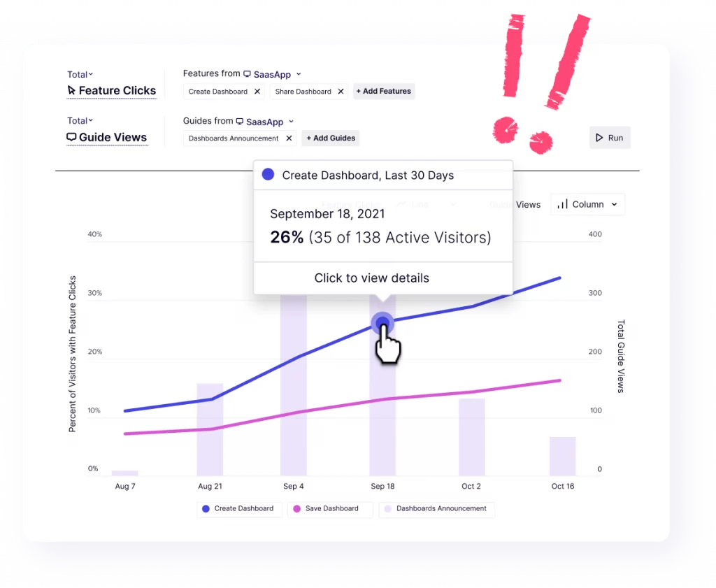716x588 pixels.
Task: Toggle Create Dashboard legend item
Action: 239,508
